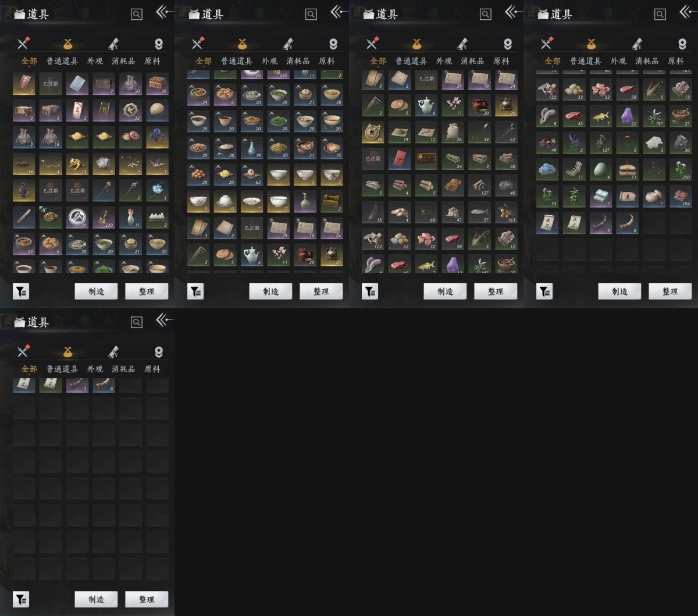The image size is (698, 616).
Task: Open search in the fourth 道具 panel
Action: (x=660, y=15)
